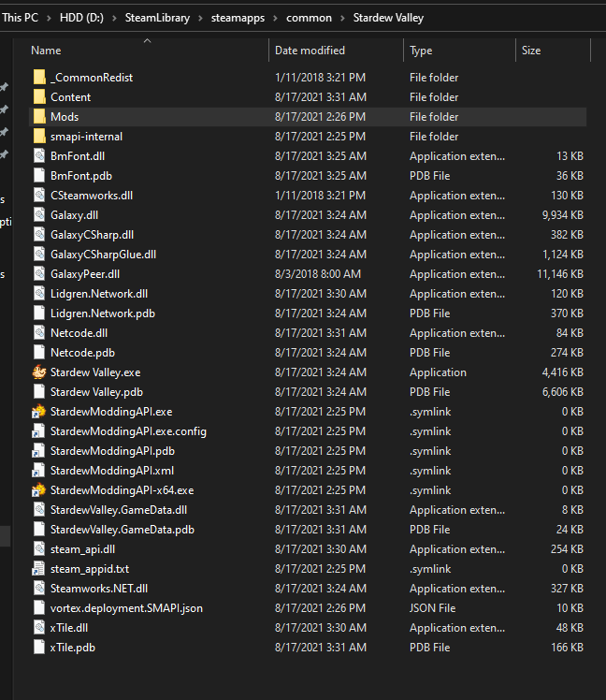The height and width of the screenshot is (700, 606).
Task: Click the Stardew Valley.exe chicken icon
Action: (x=39, y=372)
